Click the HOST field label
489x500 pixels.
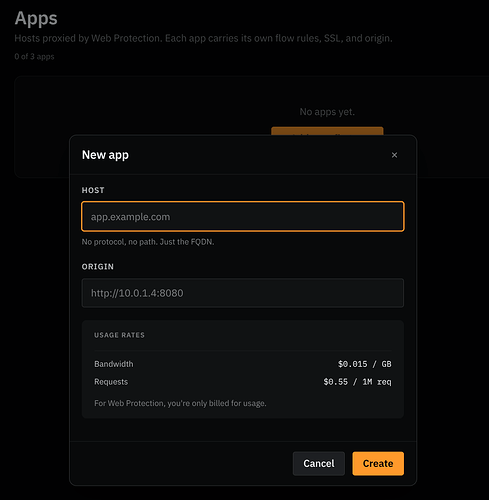(x=93, y=190)
